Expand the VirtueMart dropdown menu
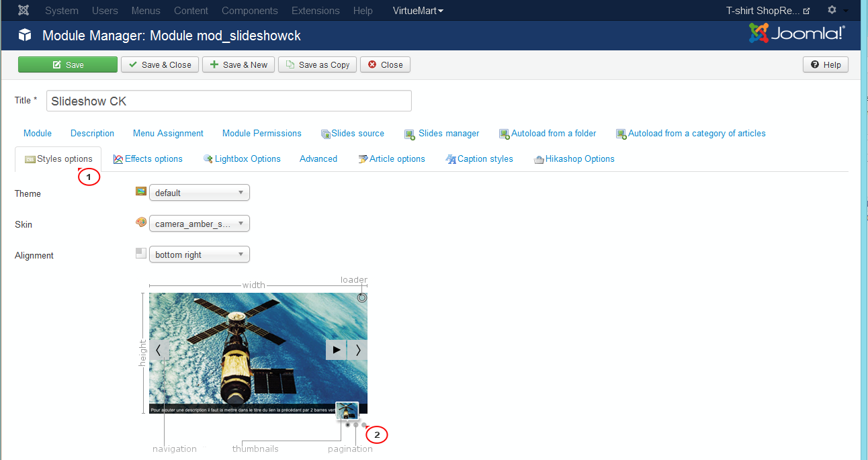The width and height of the screenshot is (868, 460). [x=418, y=11]
